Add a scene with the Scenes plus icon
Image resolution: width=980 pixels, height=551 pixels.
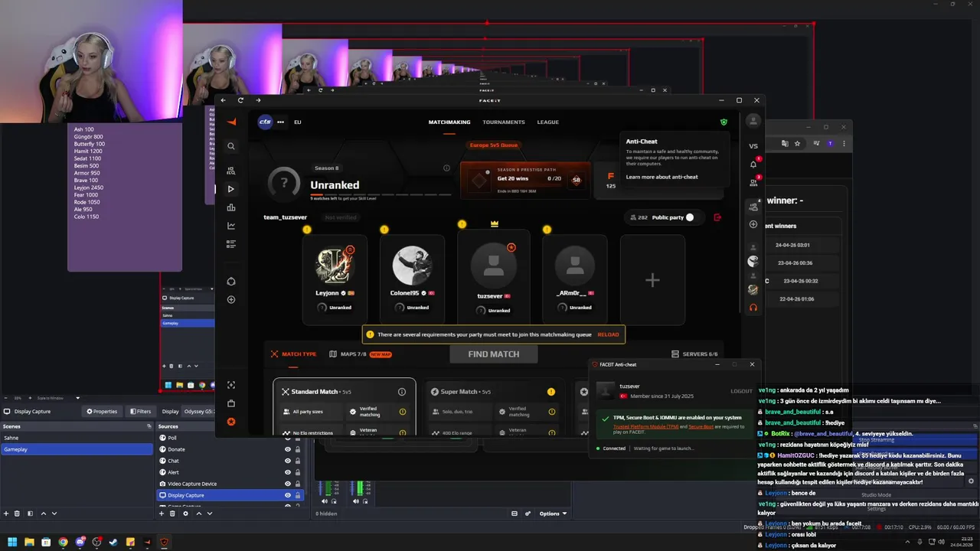click(x=7, y=514)
